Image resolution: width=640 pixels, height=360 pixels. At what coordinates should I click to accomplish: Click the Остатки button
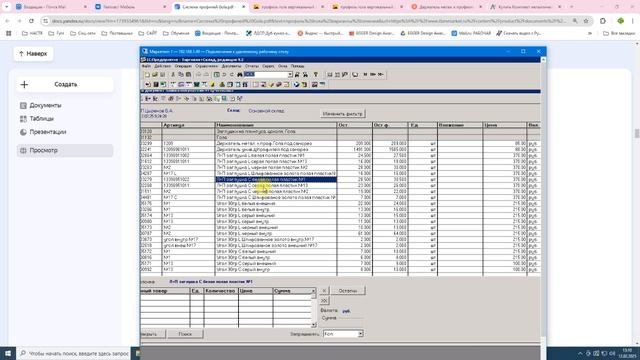coord(348,291)
